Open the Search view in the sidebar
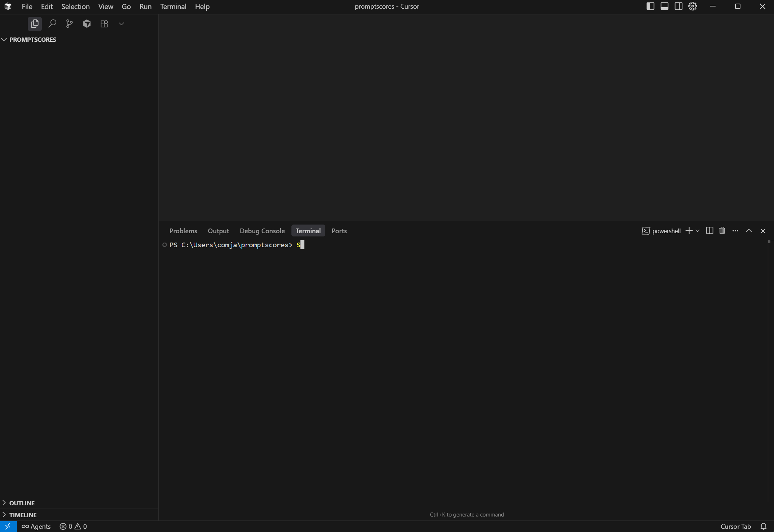Screen dimensions: 774x532 (52, 23)
